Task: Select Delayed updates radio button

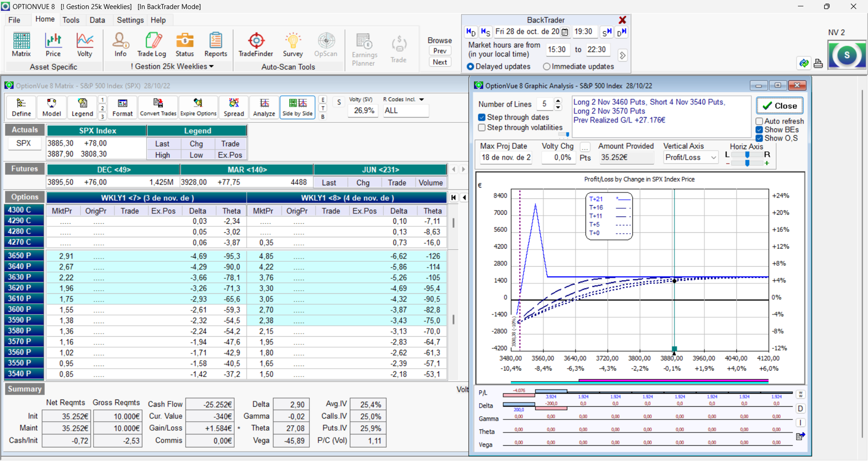Action: point(470,67)
